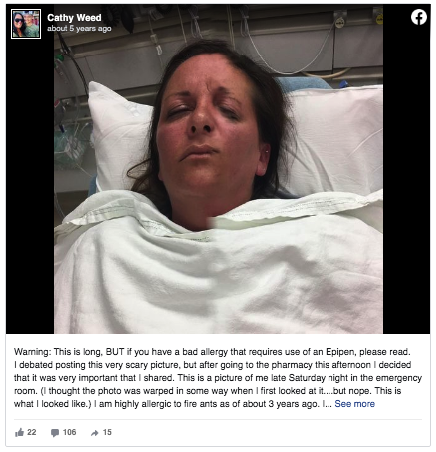Open Cathy Weed's profile picture thumbnail

(x=26, y=24)
